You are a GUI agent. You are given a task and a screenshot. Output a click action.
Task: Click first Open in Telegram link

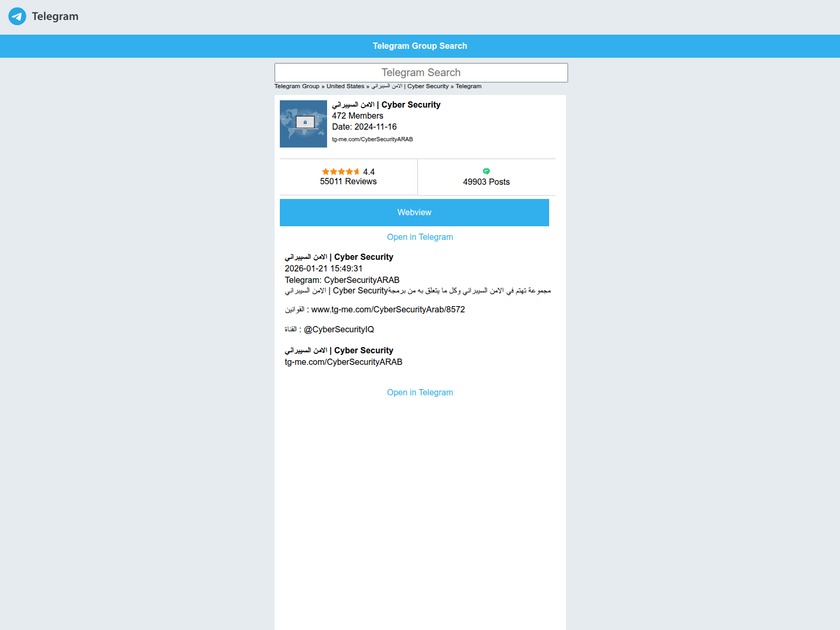click(420, 237)
